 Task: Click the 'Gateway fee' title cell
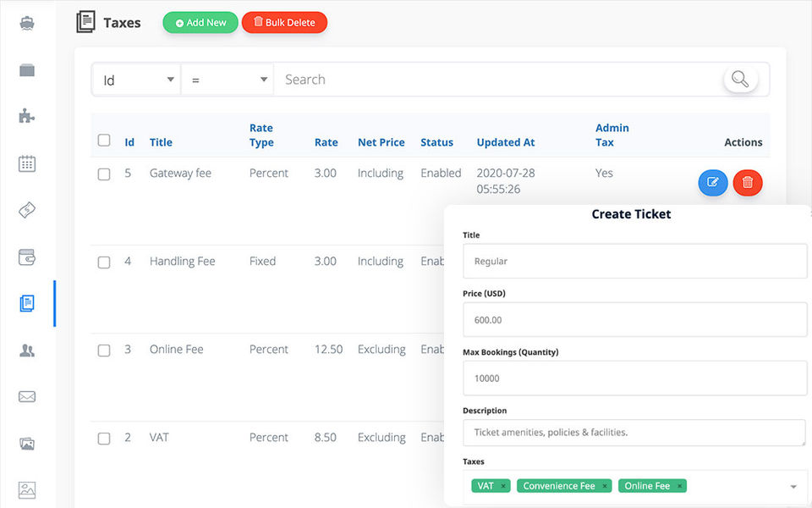180,173
